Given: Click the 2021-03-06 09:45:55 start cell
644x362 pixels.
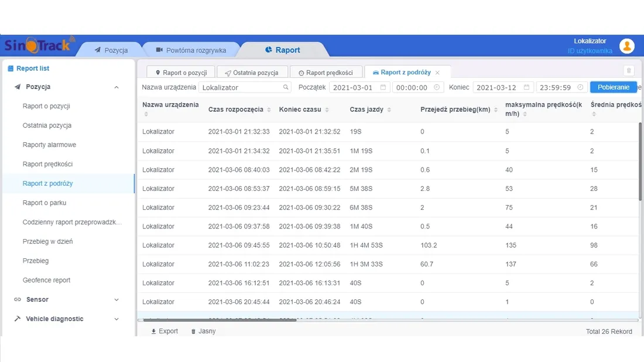Looking at the screenshot, I should coord(239,245).
